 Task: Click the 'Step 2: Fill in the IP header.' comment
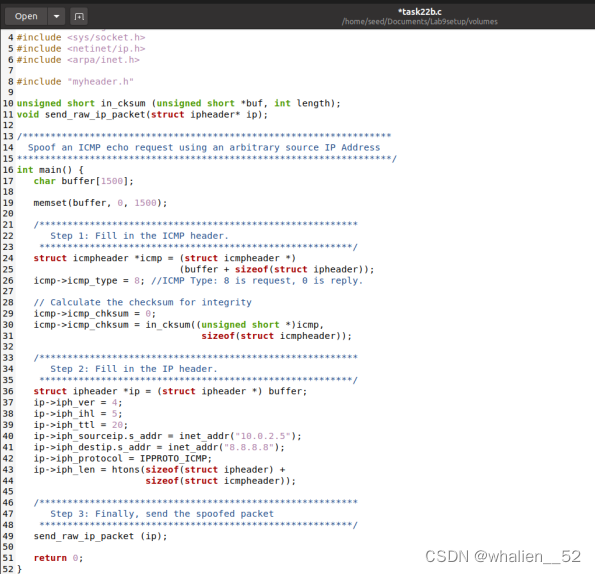134,369
